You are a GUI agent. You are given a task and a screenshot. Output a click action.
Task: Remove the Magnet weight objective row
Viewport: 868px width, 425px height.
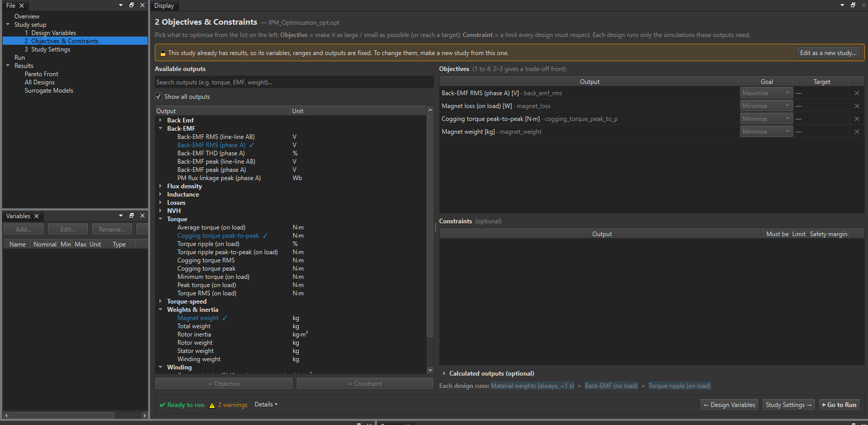coord(857,132)
